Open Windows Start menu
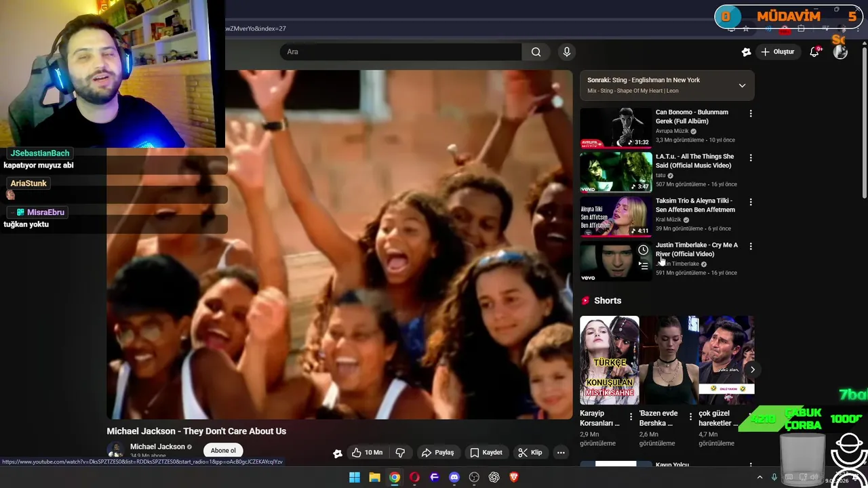 coord(355,477)
